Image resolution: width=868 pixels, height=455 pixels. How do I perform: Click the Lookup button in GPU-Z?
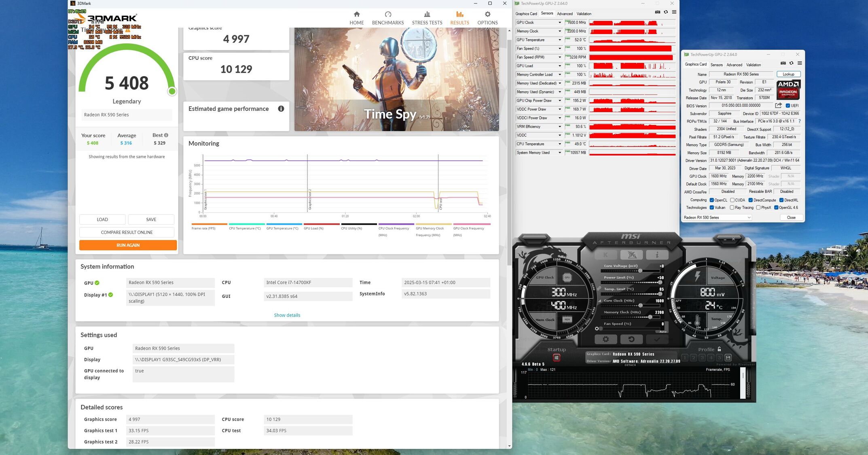pyautogui.click(x=788, y=74)
